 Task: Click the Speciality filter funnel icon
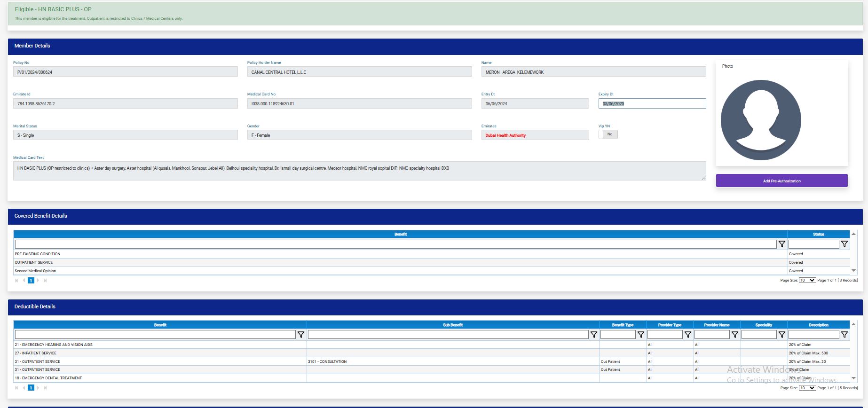pos(781,335)
